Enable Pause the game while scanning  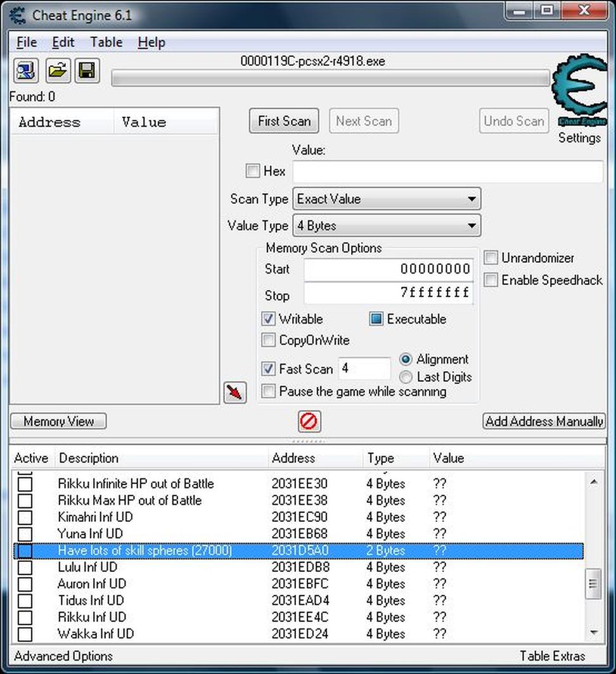coord(269,391)
